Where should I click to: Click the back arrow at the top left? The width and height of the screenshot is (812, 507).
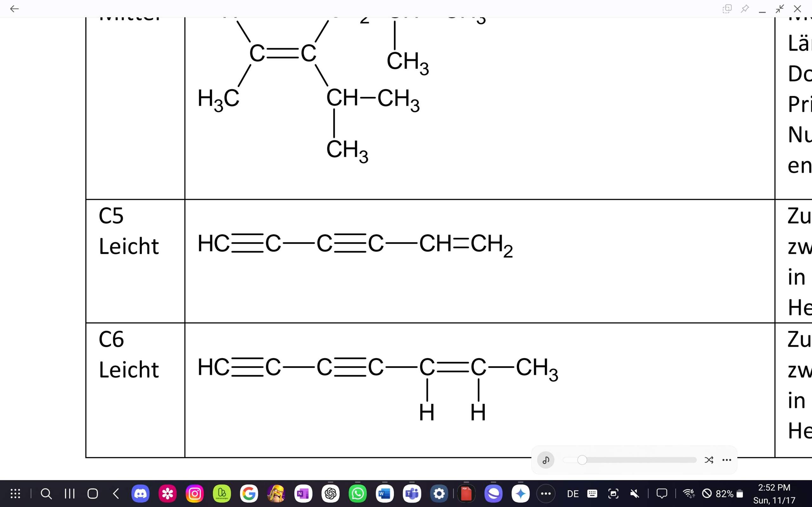tap(14, 9)
